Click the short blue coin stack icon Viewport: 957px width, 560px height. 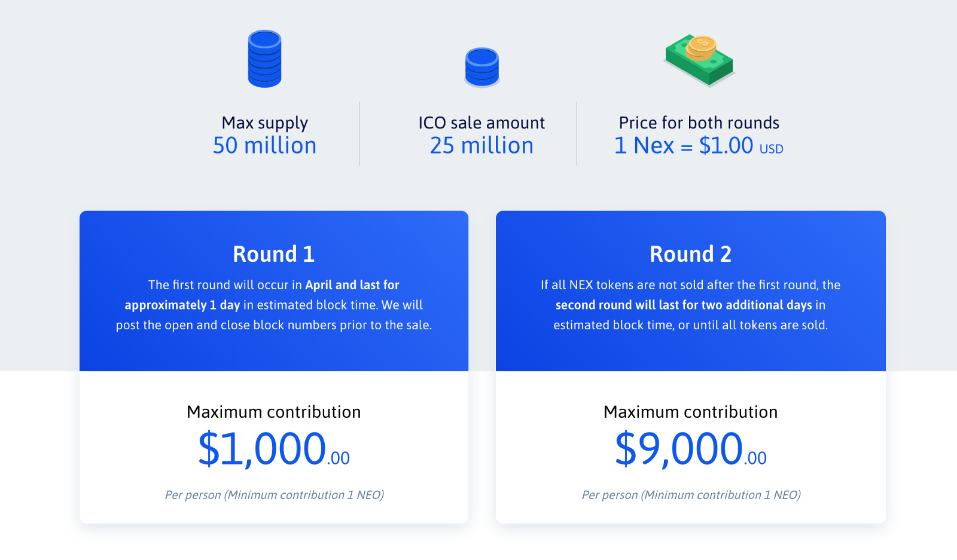(x=481, y=67)
